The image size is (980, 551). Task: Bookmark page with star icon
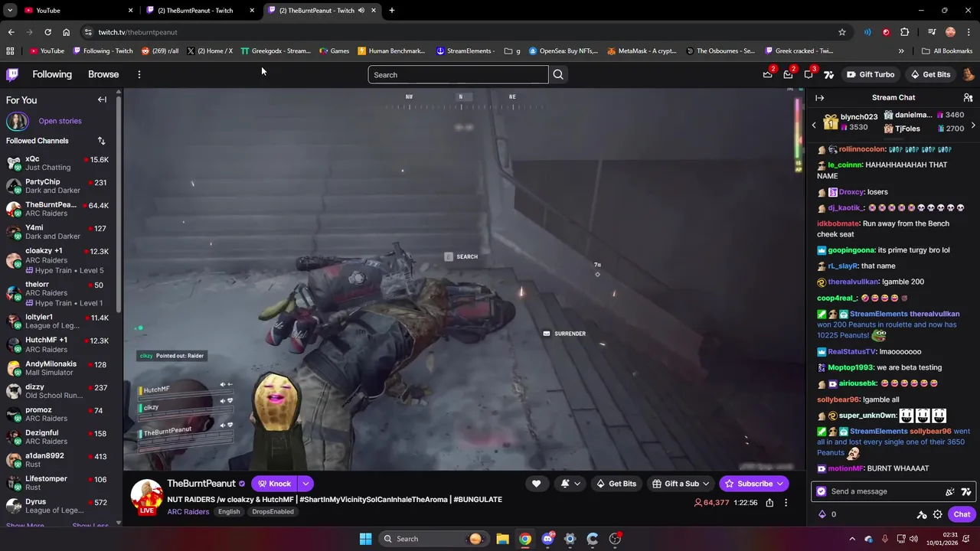coord(842,32)
